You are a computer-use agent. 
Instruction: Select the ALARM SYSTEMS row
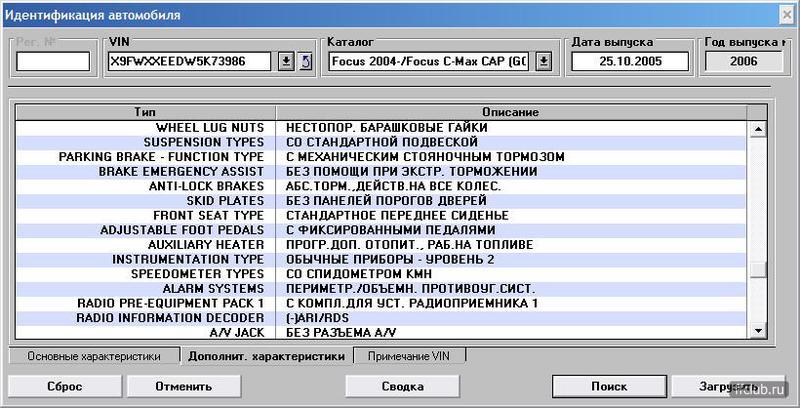point(381,289)
